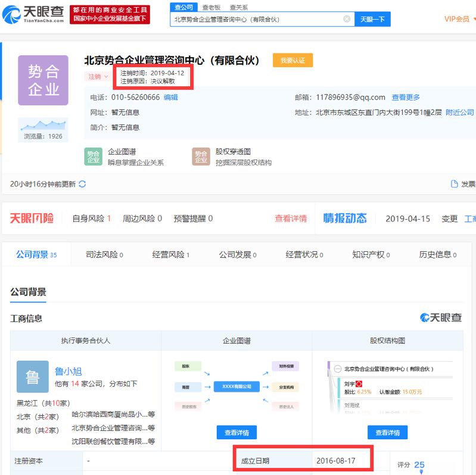Click the 成立日期 value 2016-08-17
Image resolution: width=476 pixels, height=475 pixels.
(336, 461)
